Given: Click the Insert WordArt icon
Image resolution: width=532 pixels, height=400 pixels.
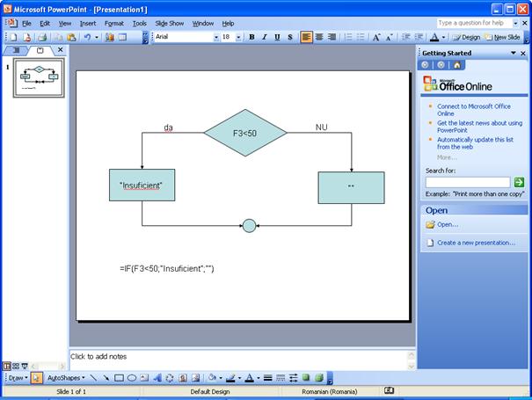Looking at the screenshot, I should click(157, 378).
